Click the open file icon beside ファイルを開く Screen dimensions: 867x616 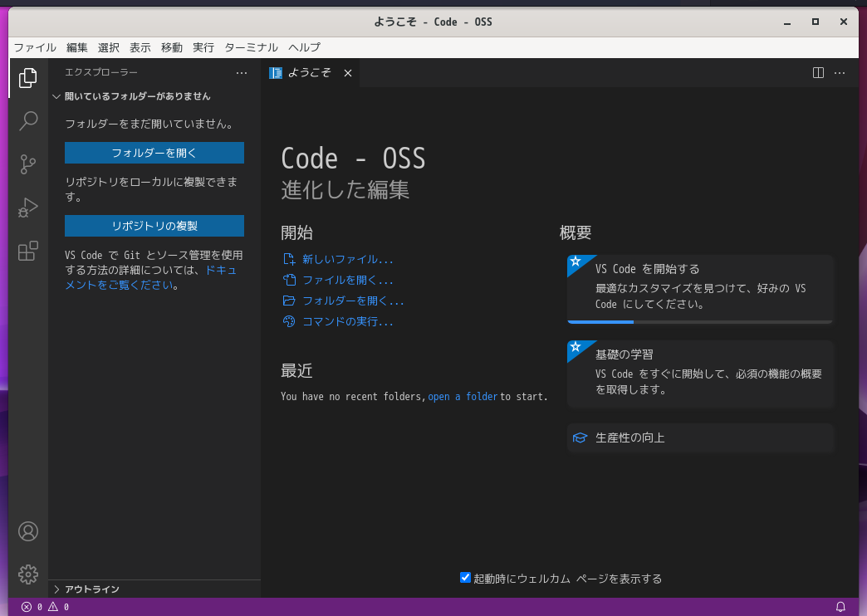click(x=289, y=280)
